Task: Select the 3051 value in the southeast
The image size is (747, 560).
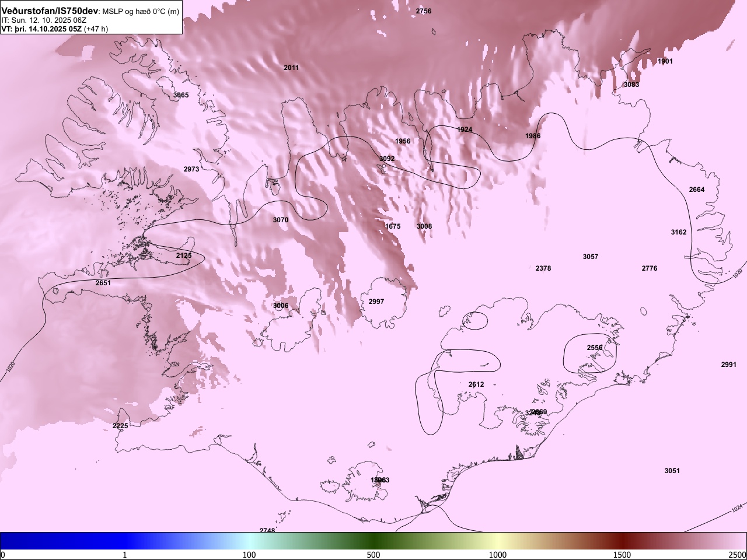Action: point(672,471)
